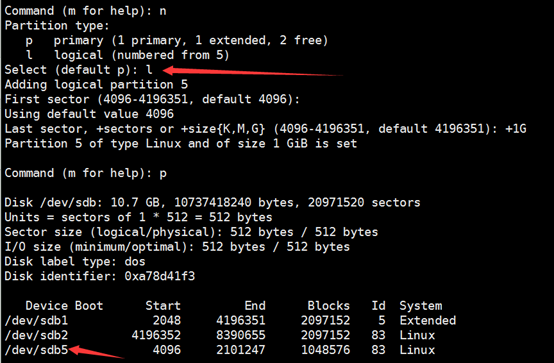Click the '/dev/sdb5' device entry
This screenshot has width=554, height=363.
(x=36, y=350)
